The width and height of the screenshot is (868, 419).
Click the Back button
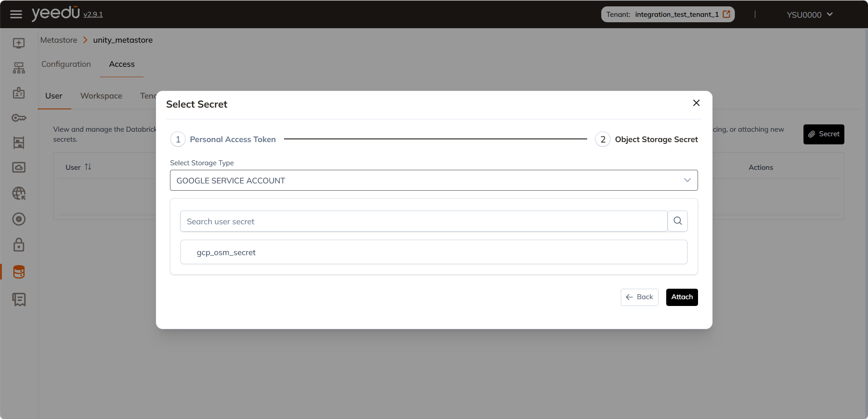point(639,297)
